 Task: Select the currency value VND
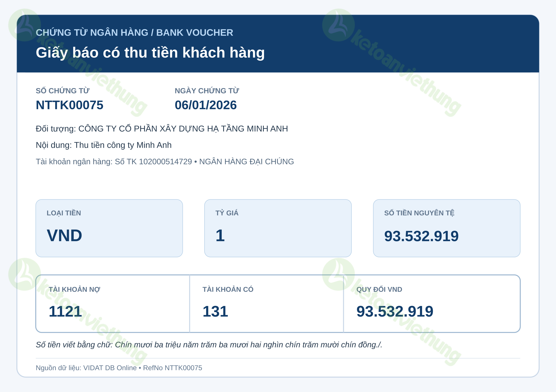[x=64, y=235]
